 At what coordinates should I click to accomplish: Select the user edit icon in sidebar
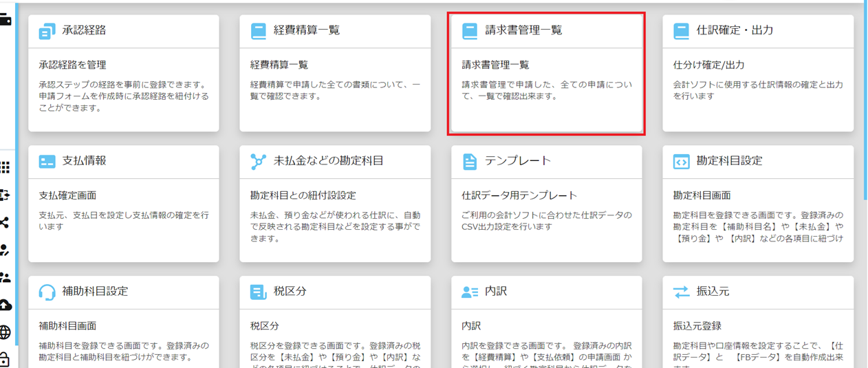[x=5, y=250]
